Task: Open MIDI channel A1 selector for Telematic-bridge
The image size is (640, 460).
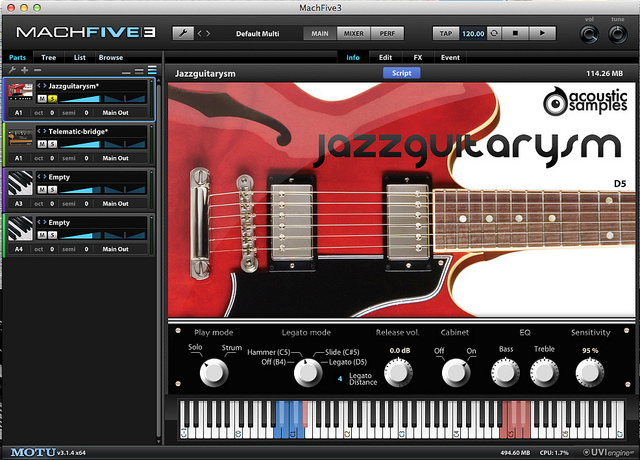Action: 19,158
